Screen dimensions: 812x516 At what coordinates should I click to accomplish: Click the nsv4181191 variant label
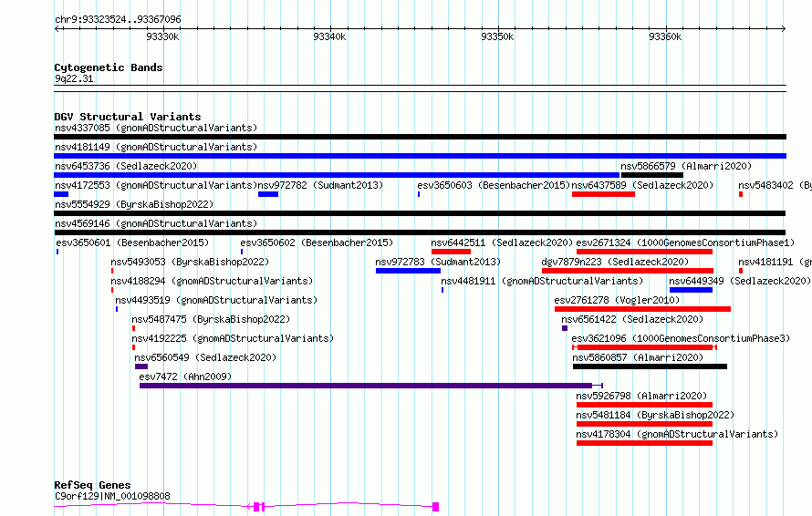[775, 262]
